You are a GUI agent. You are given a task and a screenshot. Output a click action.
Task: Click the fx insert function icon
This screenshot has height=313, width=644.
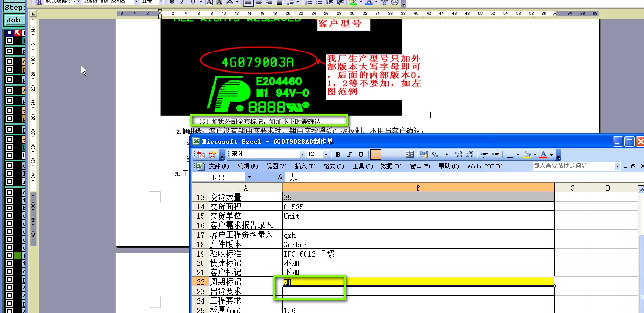tap(280, 177)
